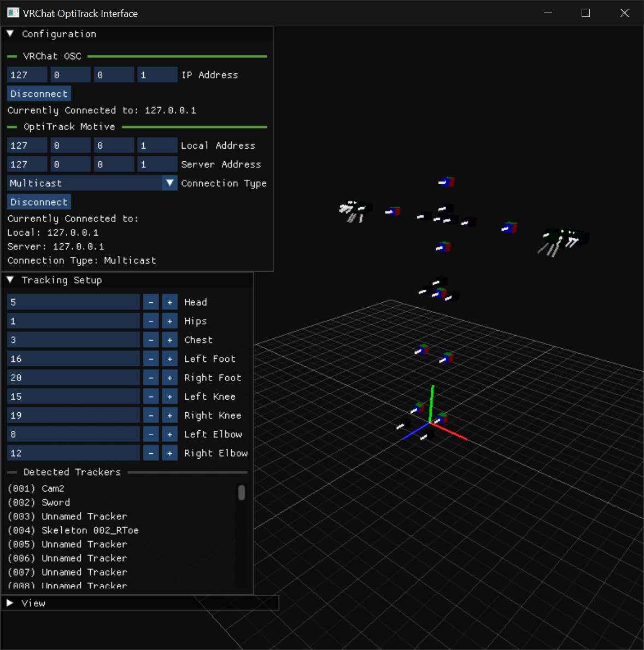
Task: Select Sword in Detected Trackers
Action: 55,502
